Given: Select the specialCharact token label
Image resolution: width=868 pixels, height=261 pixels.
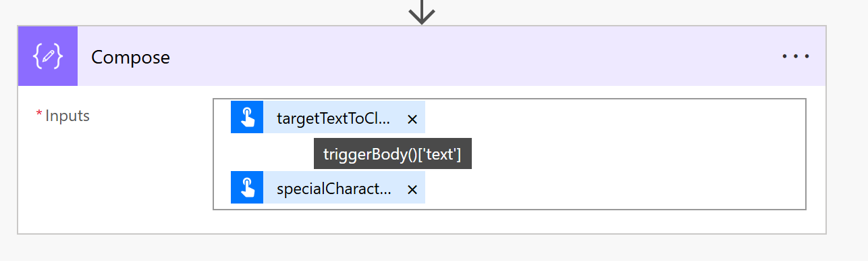Looking at the screenshot, I should [333, 190].
